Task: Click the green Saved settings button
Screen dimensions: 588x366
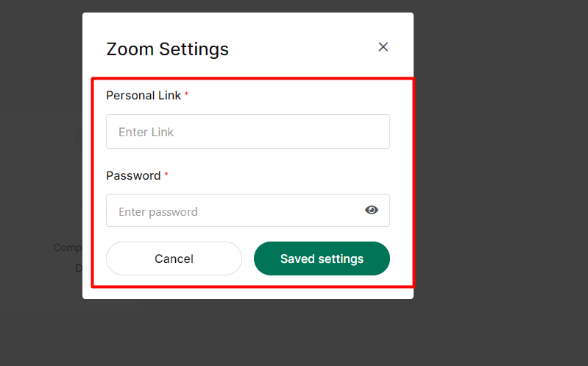Action: pos(322,258)
